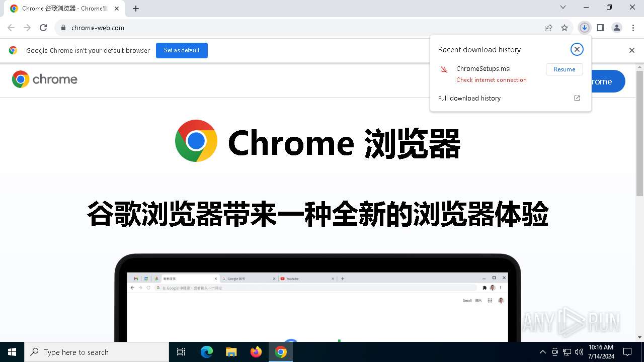Go forward to next page
The height and width of the screenshot is (362, 644).
(x=27, y=28)
